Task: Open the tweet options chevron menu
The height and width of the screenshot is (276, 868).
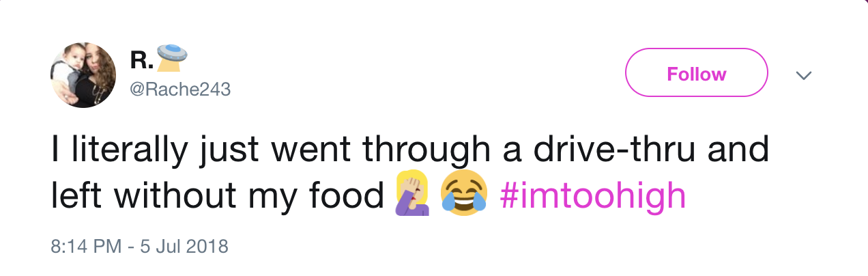Action: click(x=805, y=74)
